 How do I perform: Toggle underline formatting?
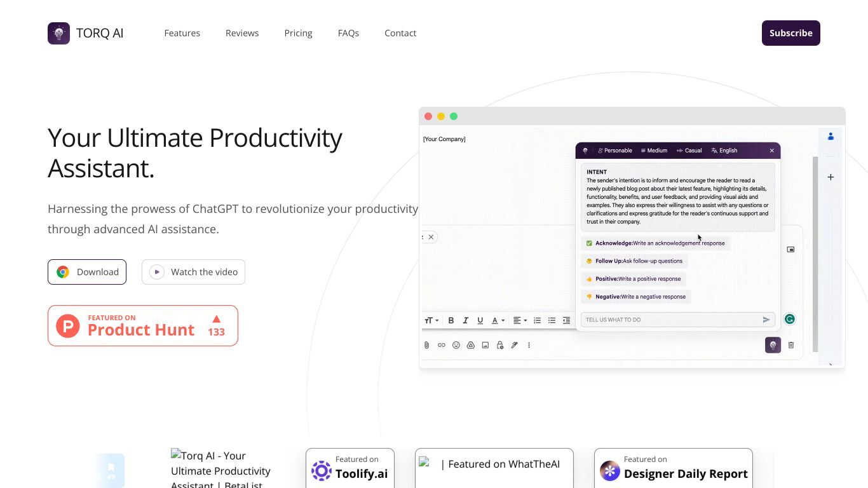(x=480, y=320)
